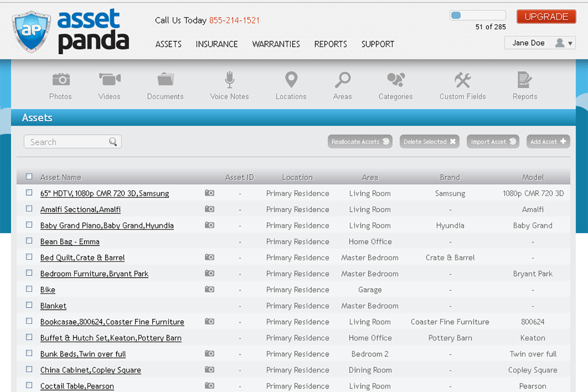Sort by the Asset ID column header
Screen dimensions: 588x392
coord(239,177)
